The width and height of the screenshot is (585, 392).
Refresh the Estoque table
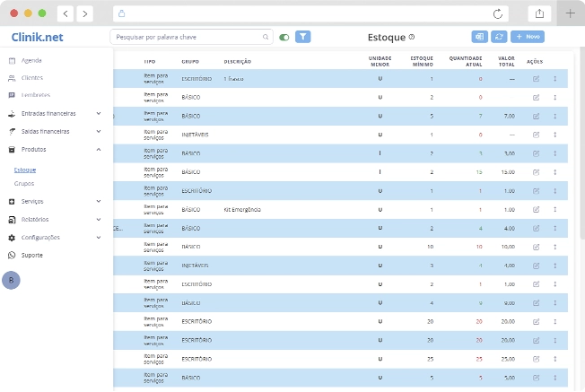click(x=499, y=37)
